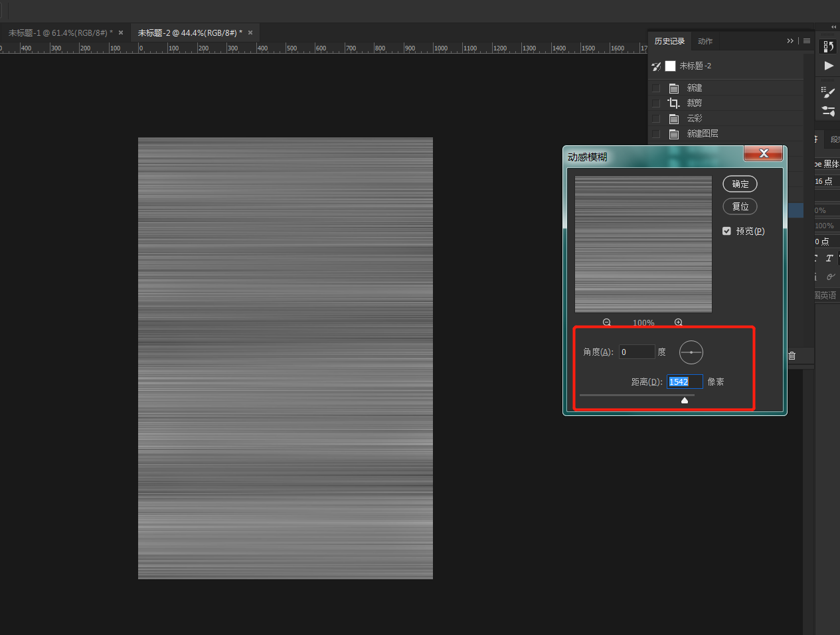Screen dimensions: 840x635
Task: Select the 云彩 history state
Action: [x=726, y=118]
